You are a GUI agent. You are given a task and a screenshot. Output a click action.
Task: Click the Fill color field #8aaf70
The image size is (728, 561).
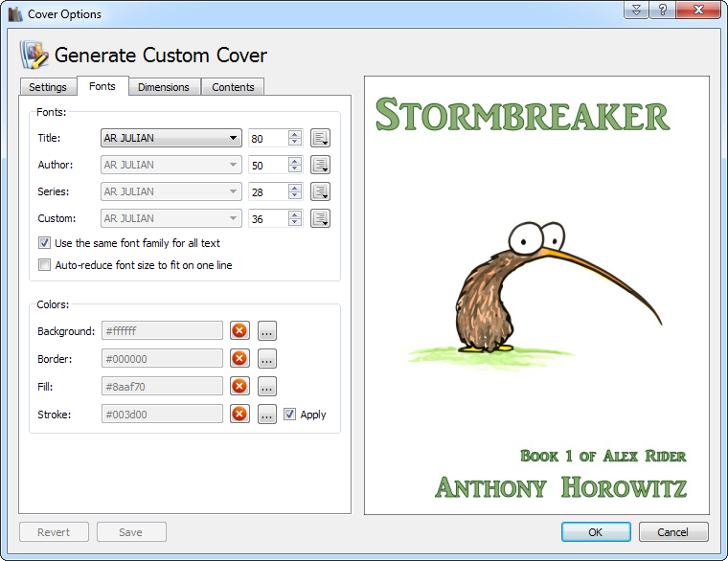tap(162, 387)
